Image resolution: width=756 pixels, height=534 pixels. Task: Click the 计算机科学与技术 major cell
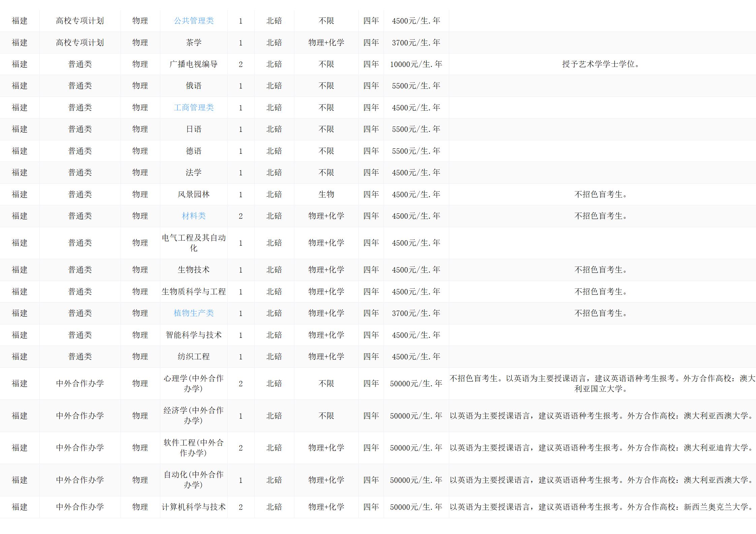pyautogui.click(x=194, y=507)
